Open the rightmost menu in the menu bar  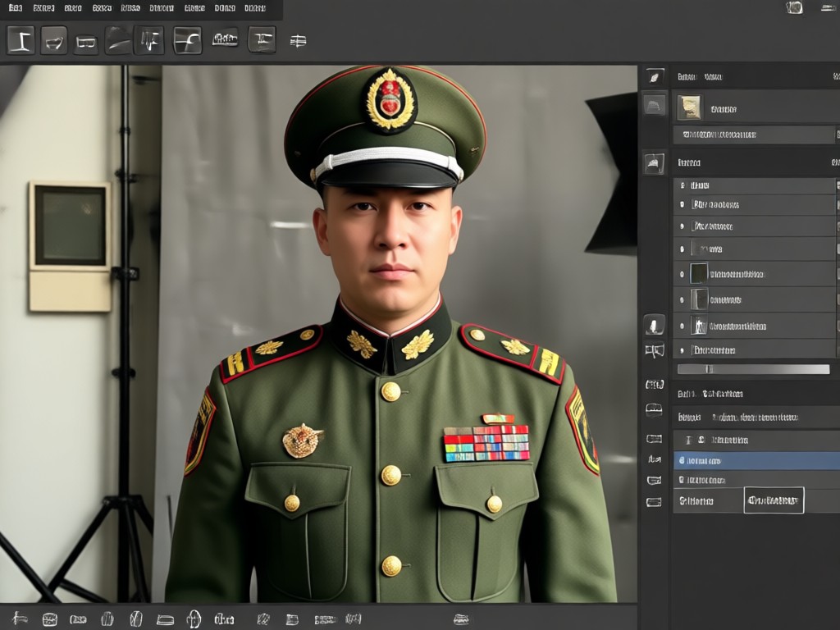(255, 8)
